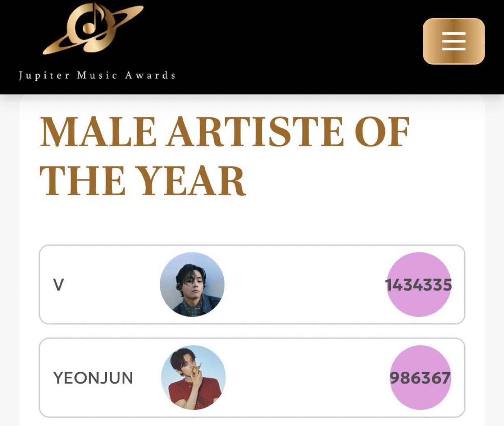504x426 pixels.
Task: Open V's circular profile photo
Action: pos(192,284)
